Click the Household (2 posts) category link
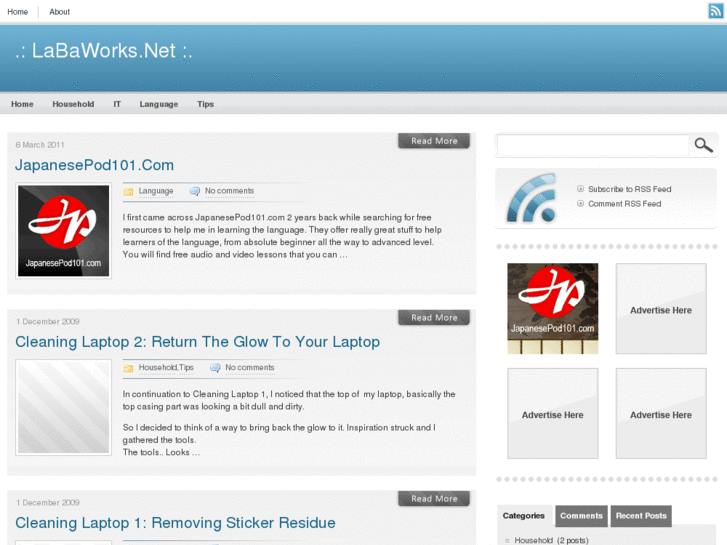727x545 pixels. [x=551, y=540]
